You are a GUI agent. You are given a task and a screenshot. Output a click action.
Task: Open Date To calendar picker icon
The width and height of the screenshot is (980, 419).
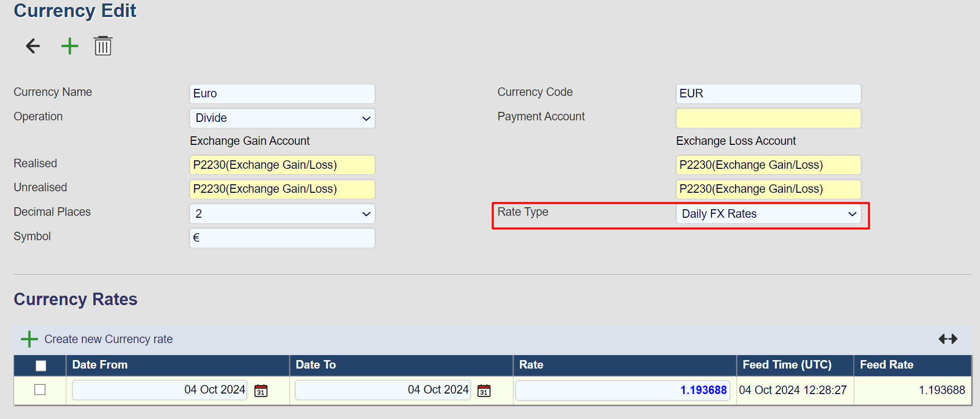click(x=484, y=391)
